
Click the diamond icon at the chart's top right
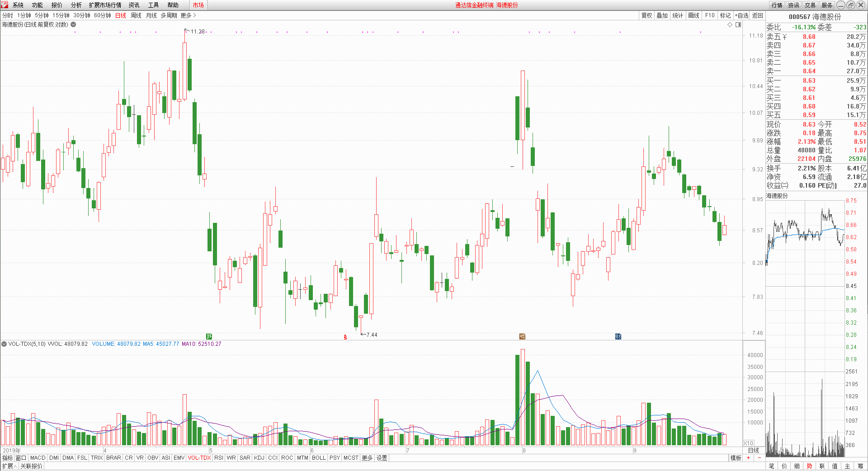(x=730, y=24)
